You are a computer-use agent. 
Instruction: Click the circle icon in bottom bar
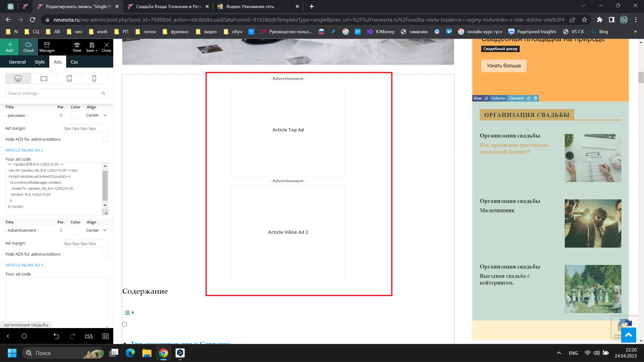24,336
